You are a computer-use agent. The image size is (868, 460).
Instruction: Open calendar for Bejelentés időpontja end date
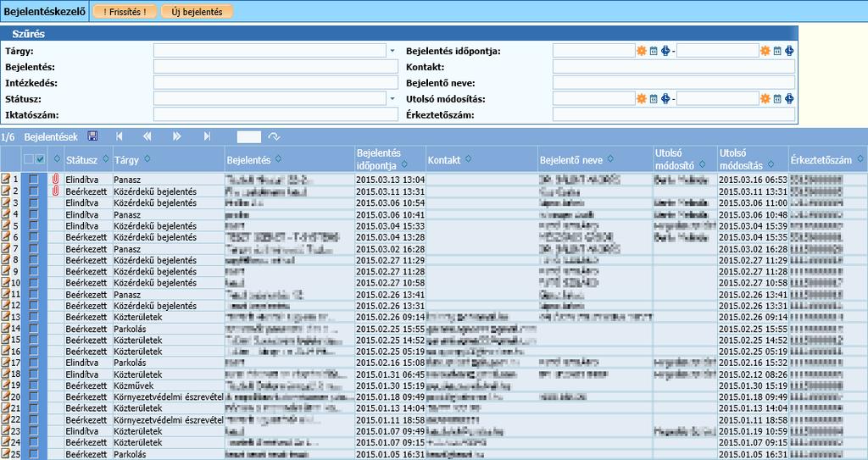pyautogui.click(x=777, y=51)
